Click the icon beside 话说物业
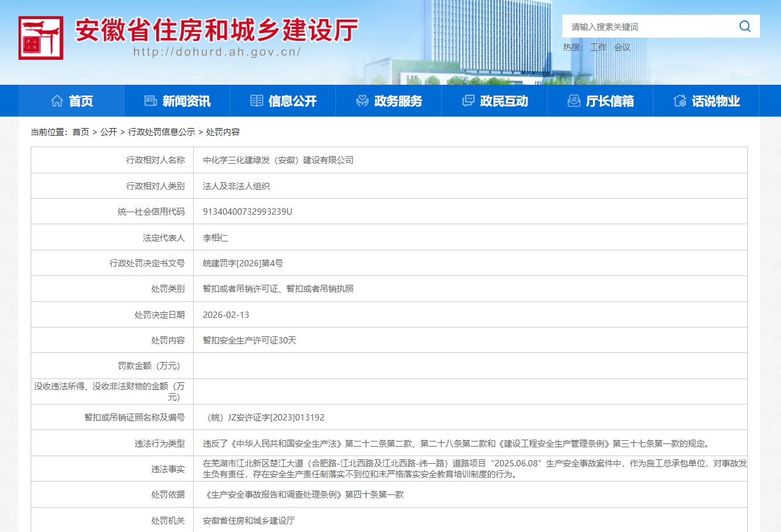Image resolution: width=781 pixels, height=532 pixels. click(x=680, y=101)
